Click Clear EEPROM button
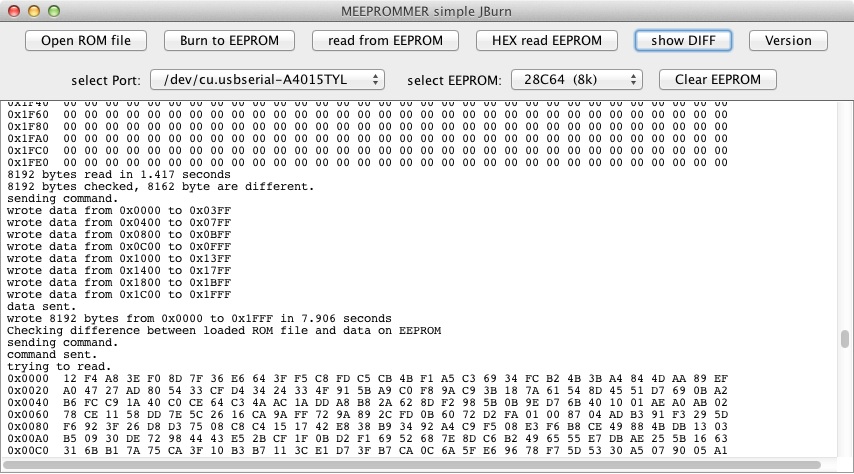This screenshot has width=854, height=474. pyautogui.click(x=717, y=79)
